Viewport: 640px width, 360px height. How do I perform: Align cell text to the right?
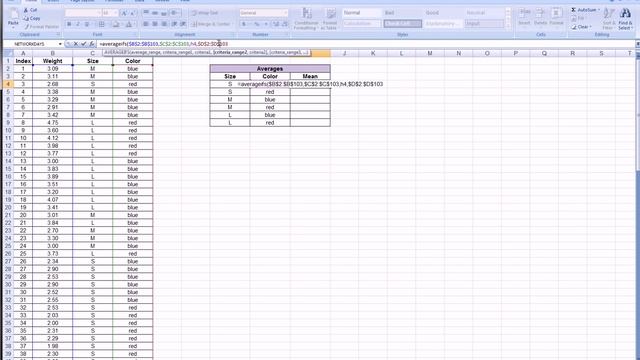click(x=164, y=24)
